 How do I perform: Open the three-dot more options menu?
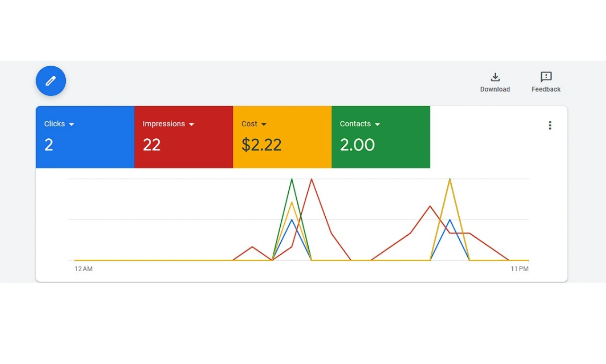(550, 125)
